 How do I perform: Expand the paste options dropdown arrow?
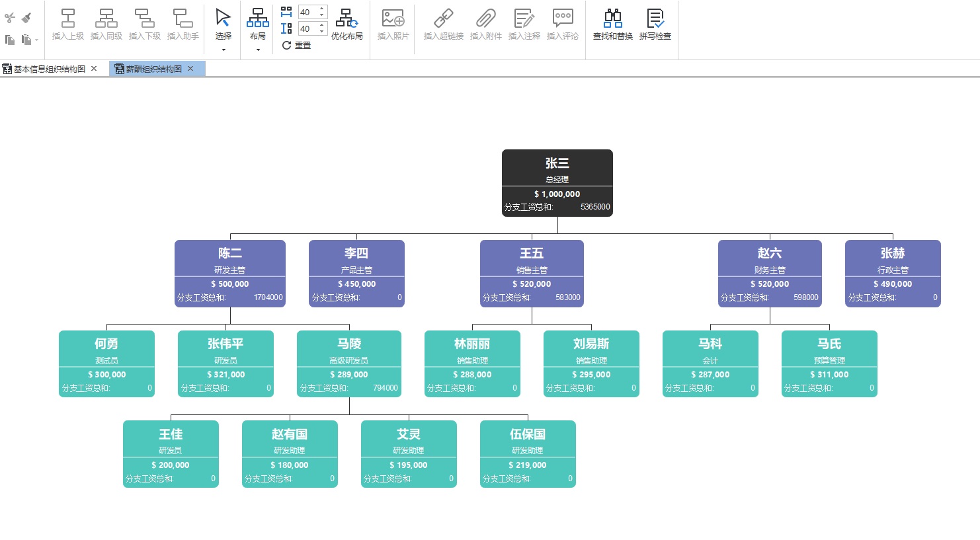coord(37,40)
